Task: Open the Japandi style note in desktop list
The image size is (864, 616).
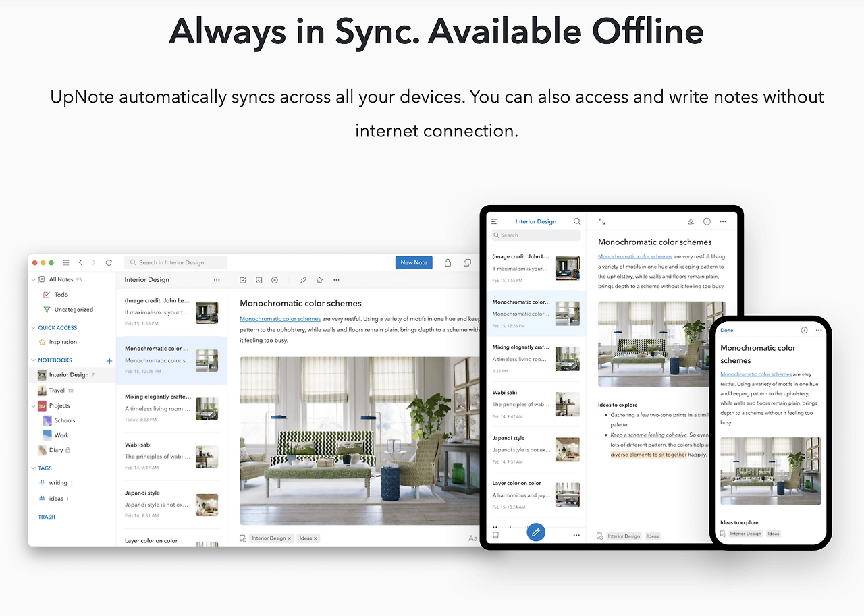Action: (x=171, y=503)
